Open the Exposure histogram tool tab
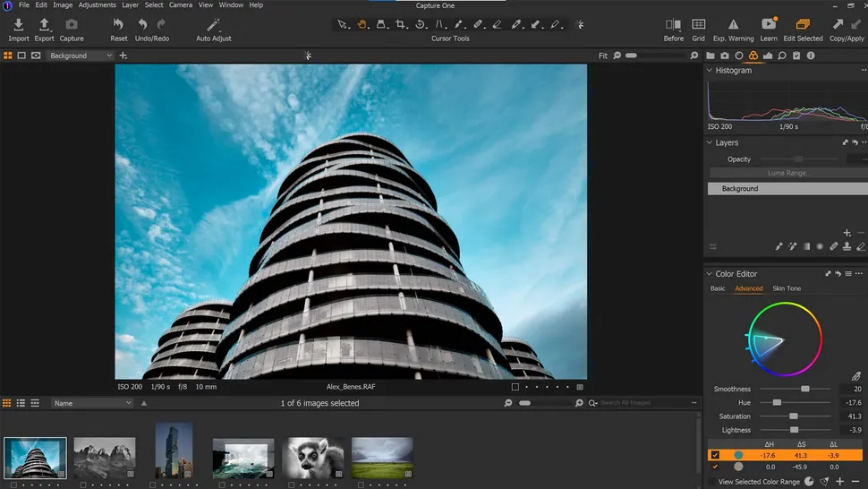The width and height of the screenshot is (868, 489). tap(768, 56)
